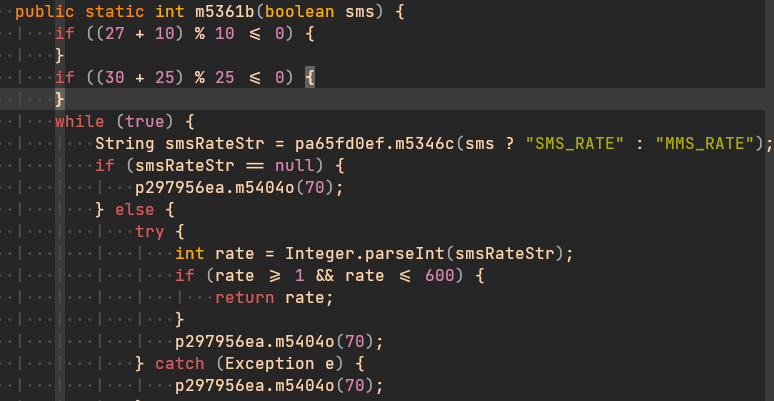This screenshot has width=774, height=401.
Task: Click the closing brace on highlighted line
Action: click(59, 99)
